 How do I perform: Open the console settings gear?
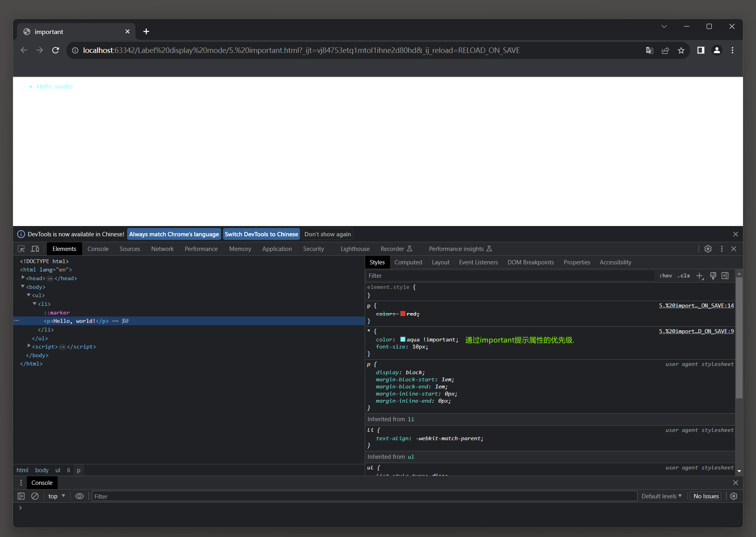pyautogui.click(x=734, y=496)
